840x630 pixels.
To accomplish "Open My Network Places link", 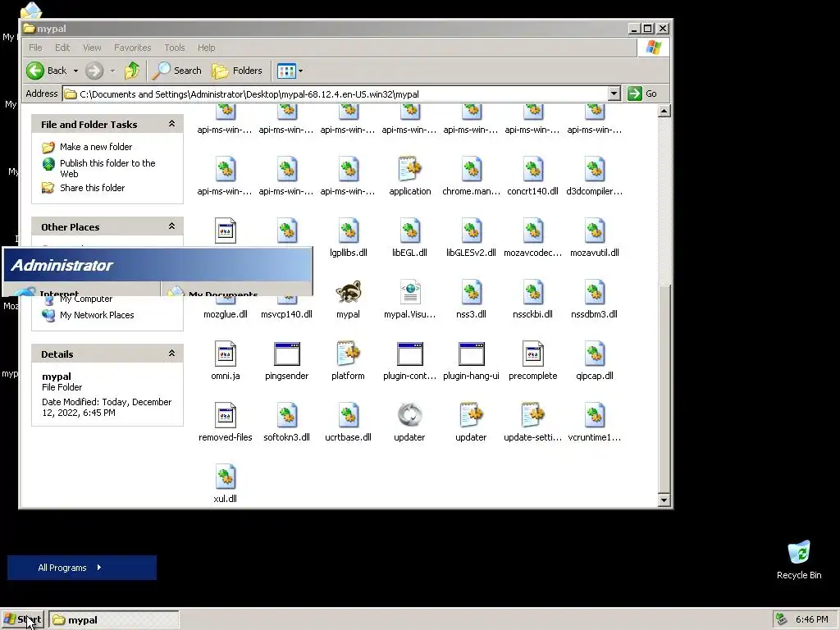I will pyautogui.click(x=97, y=315).
